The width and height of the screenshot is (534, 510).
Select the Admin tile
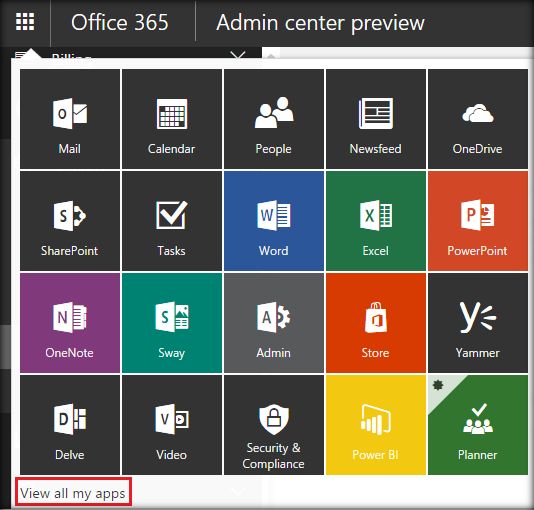[274, 323]
